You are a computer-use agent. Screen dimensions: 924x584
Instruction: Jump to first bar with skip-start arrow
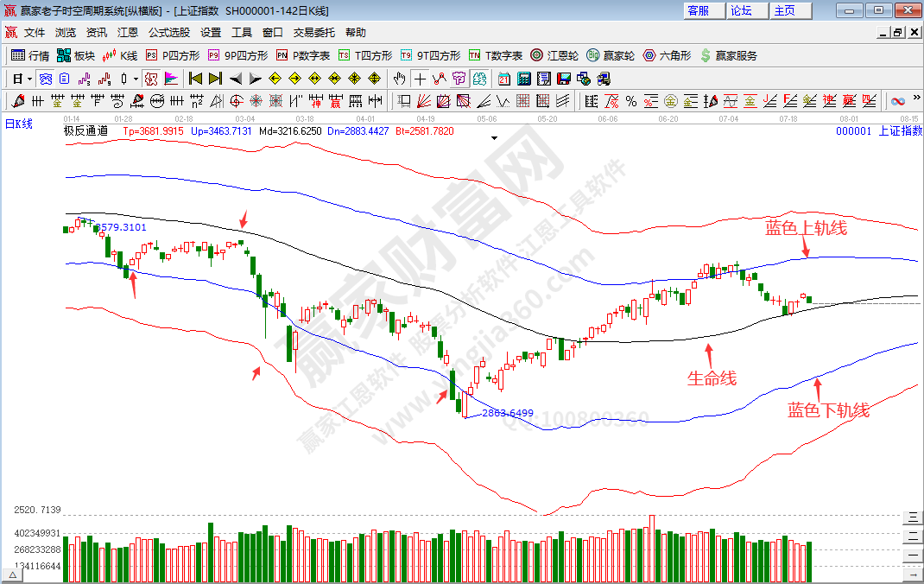pos(195,79)
